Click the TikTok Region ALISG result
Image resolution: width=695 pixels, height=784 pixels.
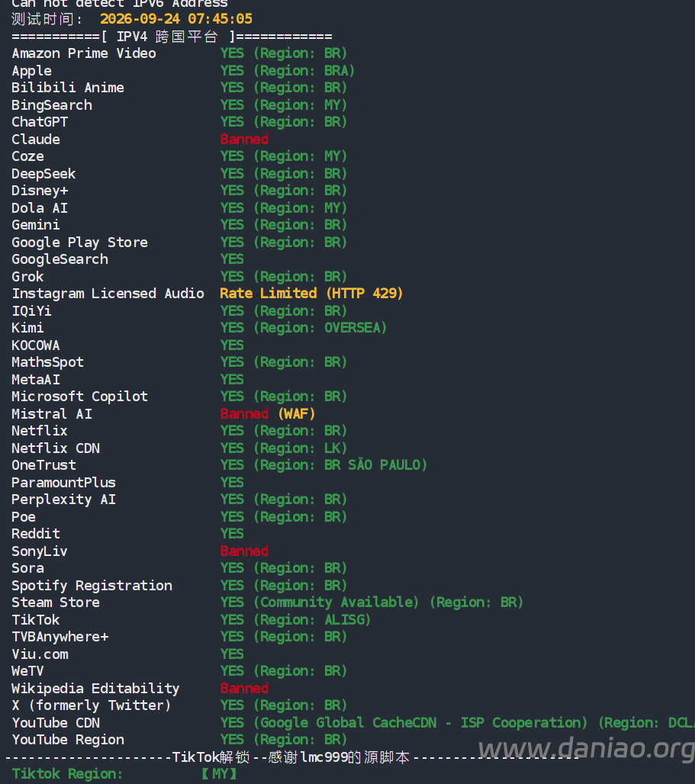[x=295, y=619]
